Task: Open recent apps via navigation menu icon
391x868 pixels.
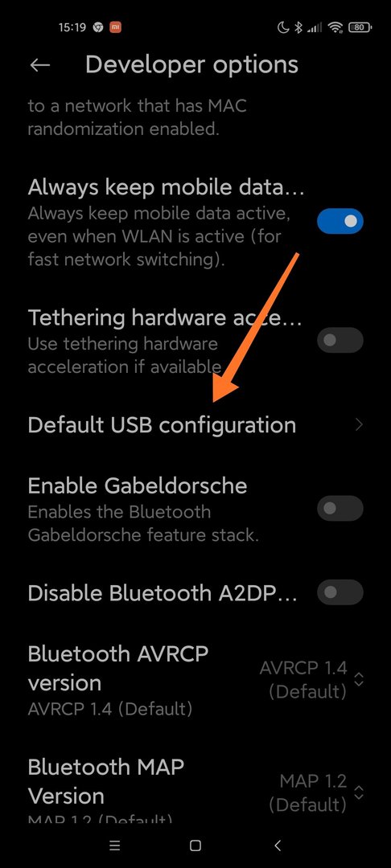Action: [x=114, y=845]
